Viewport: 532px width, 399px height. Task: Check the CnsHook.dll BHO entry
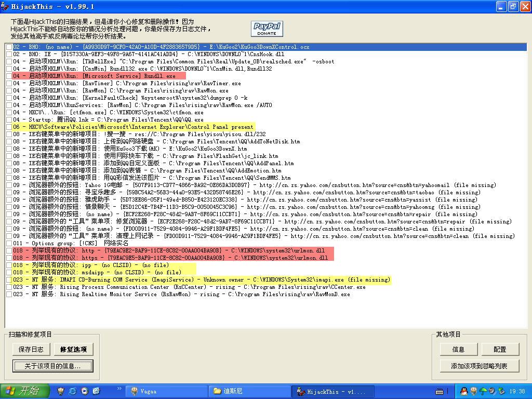tap(9, 54)
